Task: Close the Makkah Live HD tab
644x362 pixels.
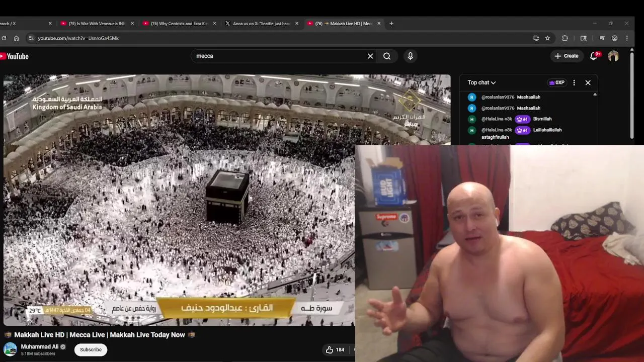Action: pyautogui.click(x=379, y=23)
